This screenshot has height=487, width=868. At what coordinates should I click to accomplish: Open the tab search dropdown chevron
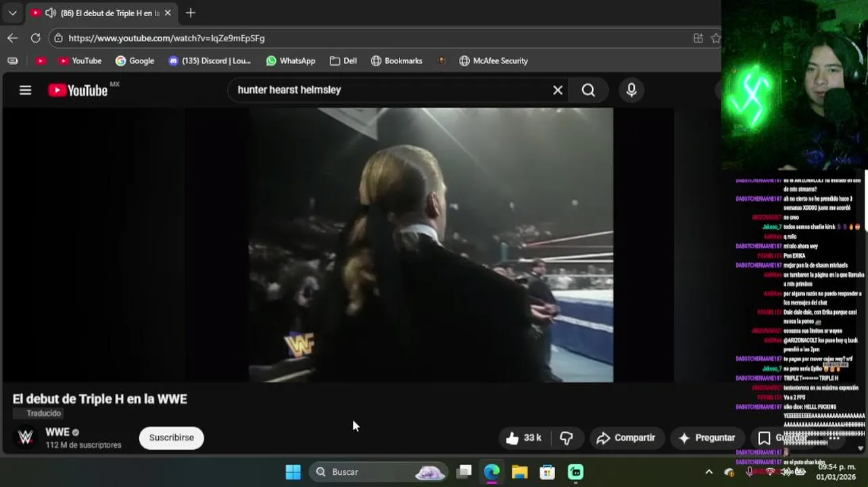[x=12, y=13]
